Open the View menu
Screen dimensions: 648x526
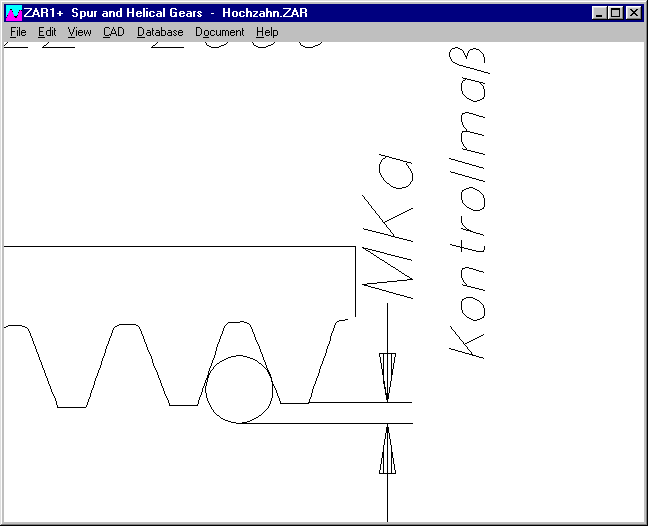pyautogui.click(x=79, y=32)
